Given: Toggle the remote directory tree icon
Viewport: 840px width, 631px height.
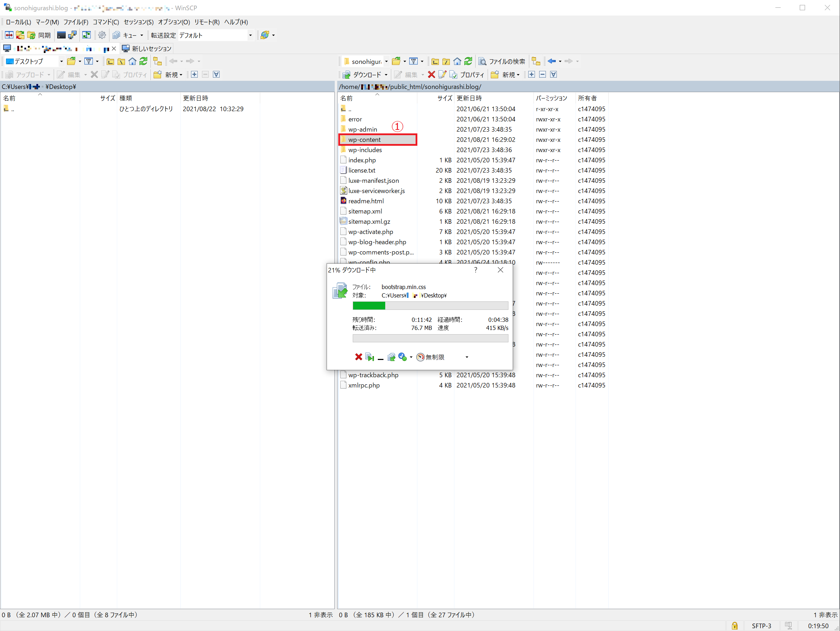Looking at the screenshot, I should point(536,61).
